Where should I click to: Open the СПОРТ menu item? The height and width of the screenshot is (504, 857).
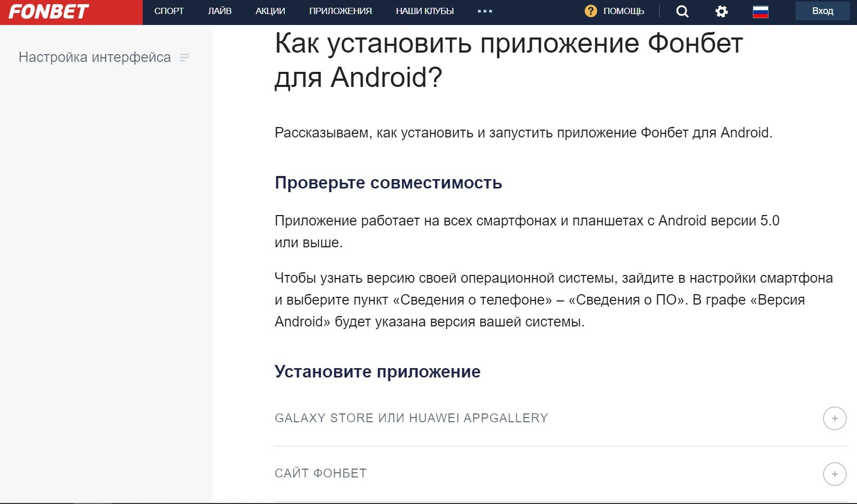click(x=169, y=11)
